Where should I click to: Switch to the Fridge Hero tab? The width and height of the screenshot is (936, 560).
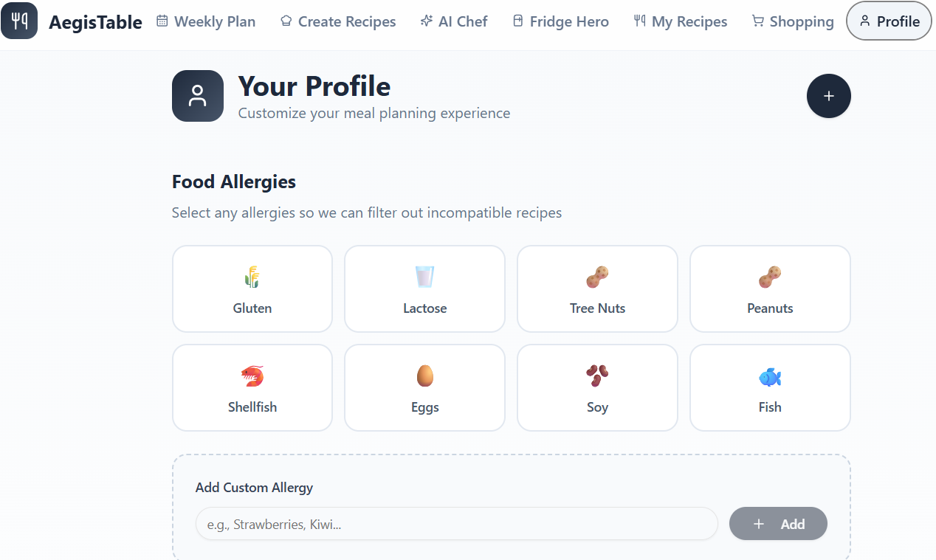coord(561,21)
